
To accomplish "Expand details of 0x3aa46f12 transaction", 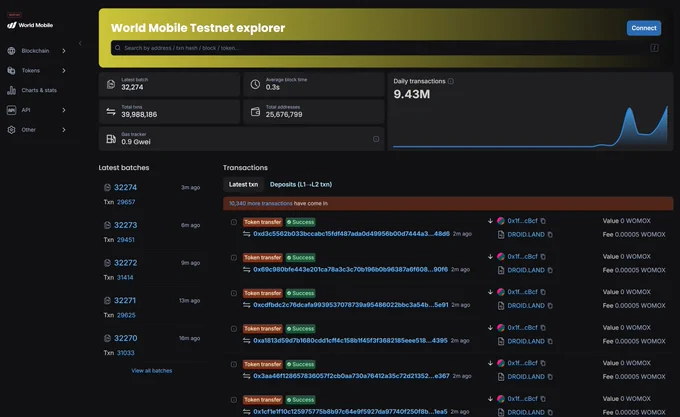I will point(234,364).
